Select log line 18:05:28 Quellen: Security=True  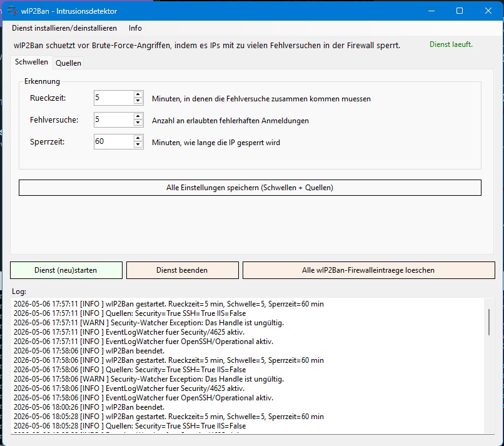click(x=130, y=426)
